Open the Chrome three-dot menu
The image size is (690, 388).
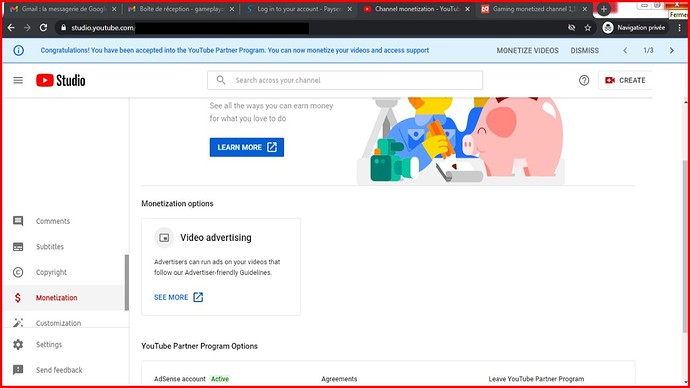coord(680,28)
